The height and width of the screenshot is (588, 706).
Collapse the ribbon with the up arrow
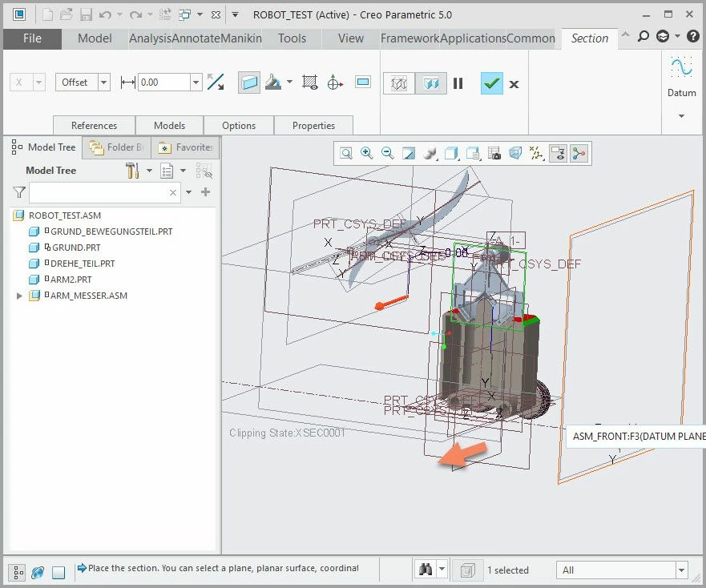coord(625,34)
